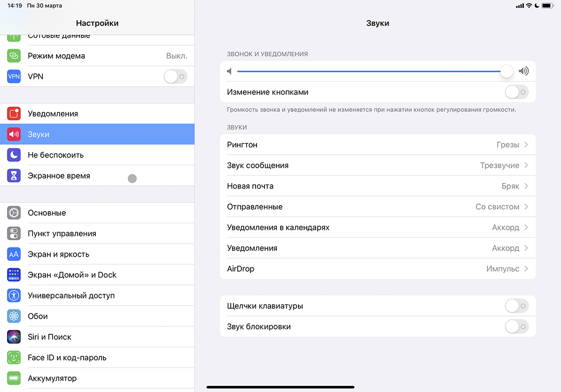The height and width of the screenshot is (392, 561).
Task: Tap the cellular signal bars in status bar
Action: 520,6
